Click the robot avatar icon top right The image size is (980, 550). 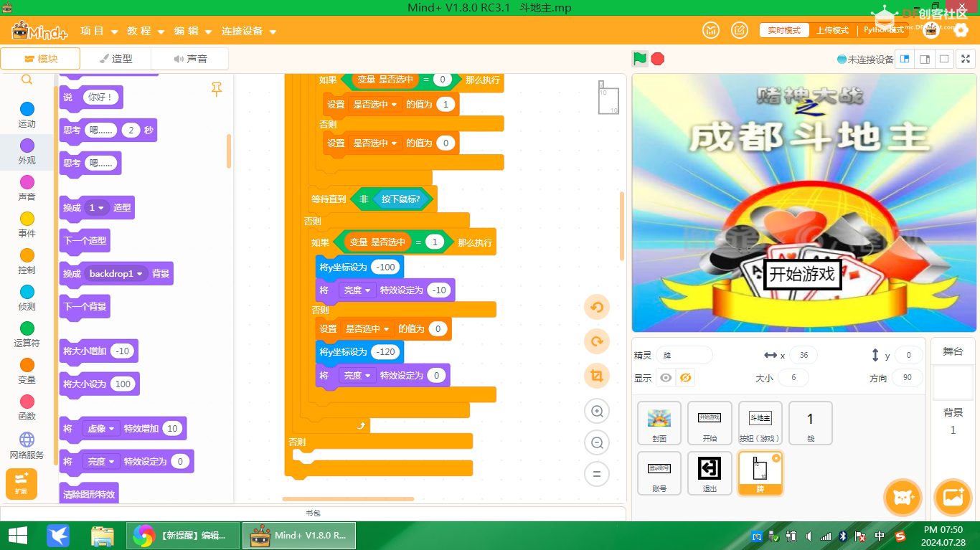(931, 30)
